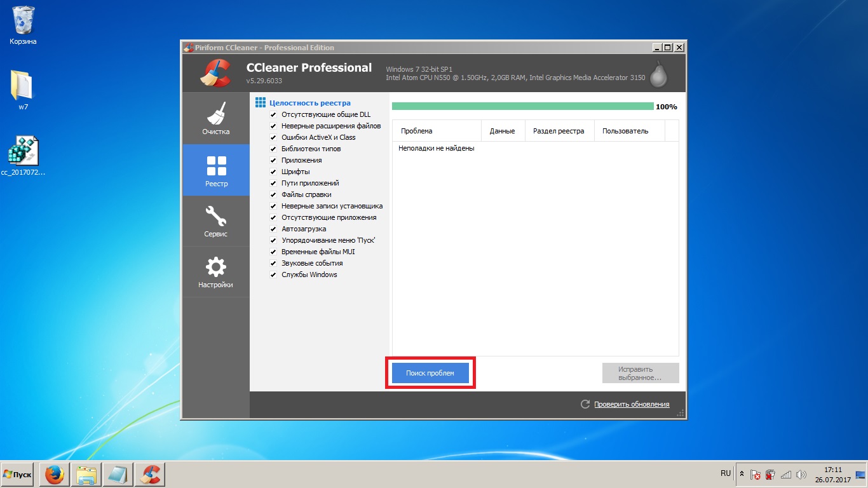
Task: Click the Целостность реестра heading
Action: [309, 103]
